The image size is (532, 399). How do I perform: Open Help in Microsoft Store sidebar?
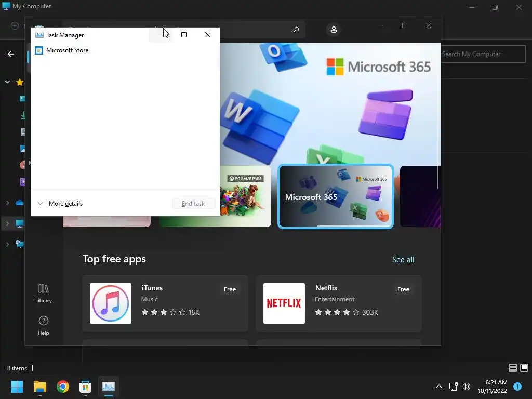click(x=44, y=326)
